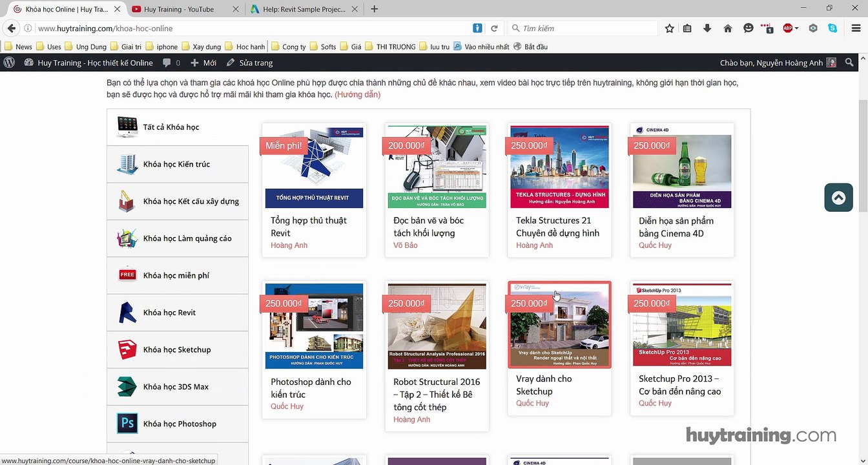The height and width of the screenshot is (465, 868).
Task: Reload the current page
Action: 494,28
